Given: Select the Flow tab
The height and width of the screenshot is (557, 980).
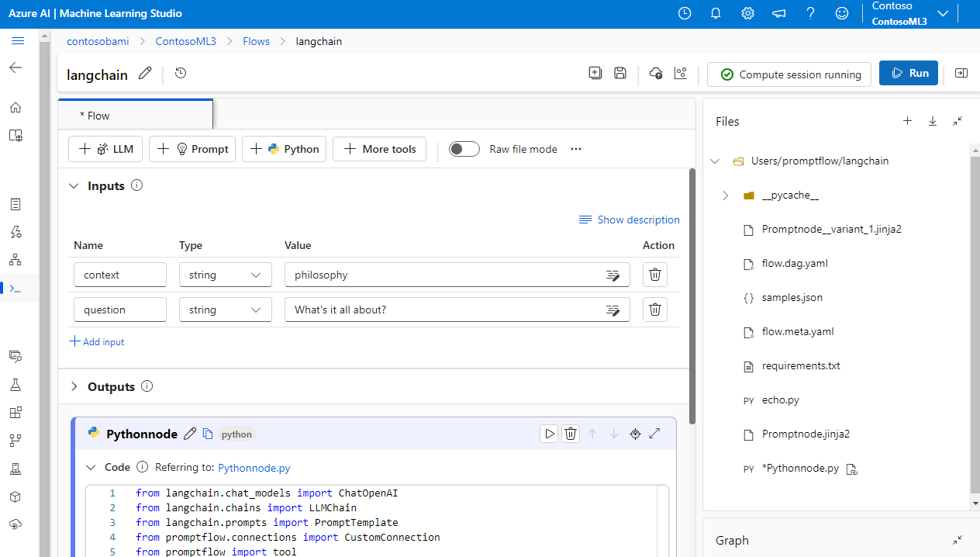Looking at the screenshot, I should pos(96,115).
